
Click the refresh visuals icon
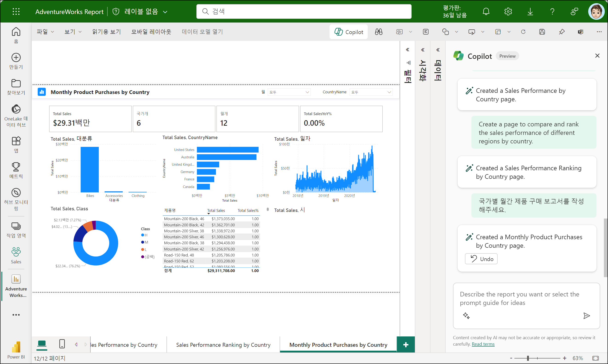[x=523, y=32]
